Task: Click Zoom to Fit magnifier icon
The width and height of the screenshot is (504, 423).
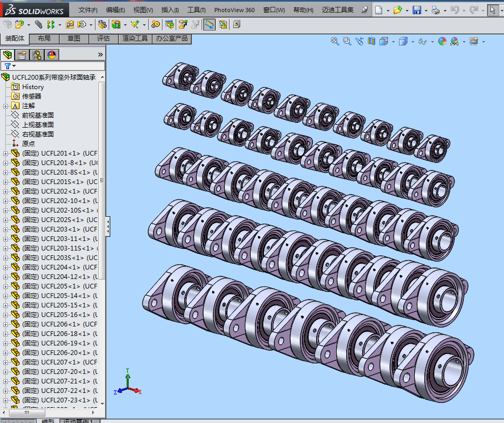Action: [335, 41]
